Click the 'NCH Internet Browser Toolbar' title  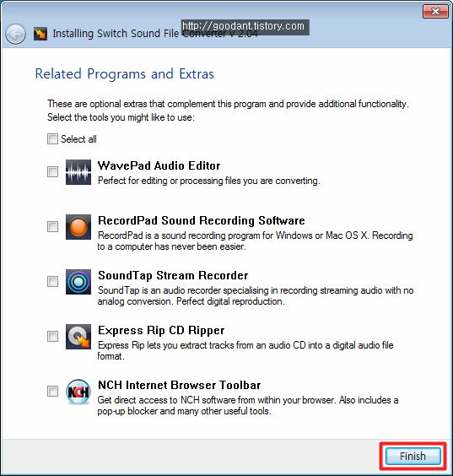tap(180, 385)
